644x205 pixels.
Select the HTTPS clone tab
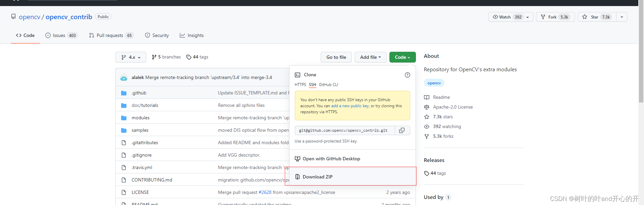tap(300, 85)
